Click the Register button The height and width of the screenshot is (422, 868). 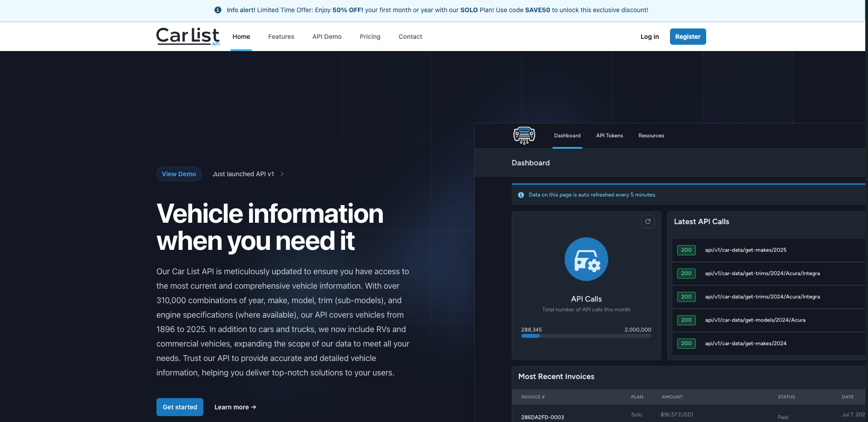click(687, 37)
